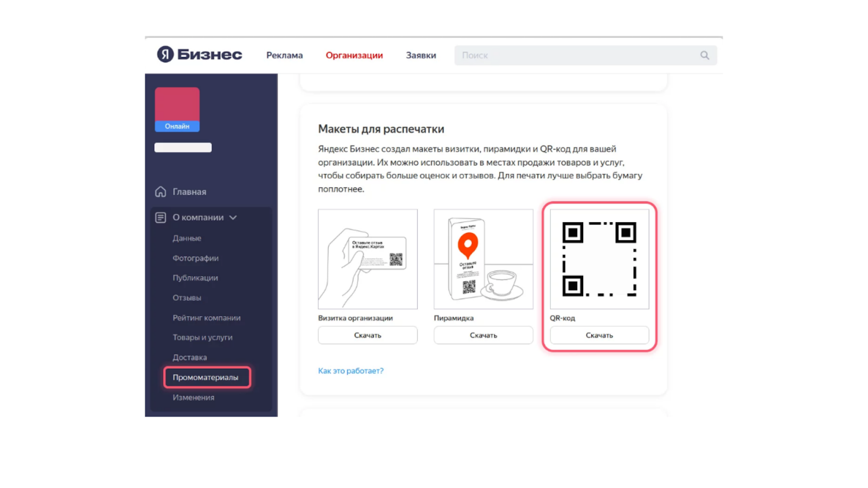Viewport: 868px width, 488px height.
Task: Open Публикации in the sidebar
Action: point(195,278)
